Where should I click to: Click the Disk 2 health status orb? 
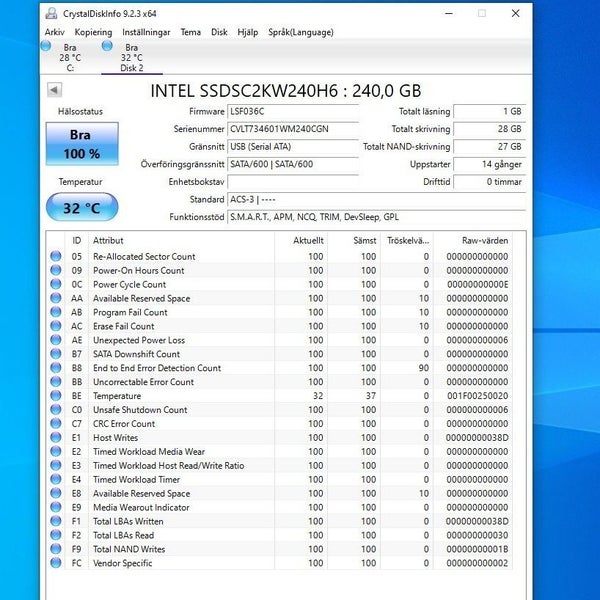[x=107, y=46]
